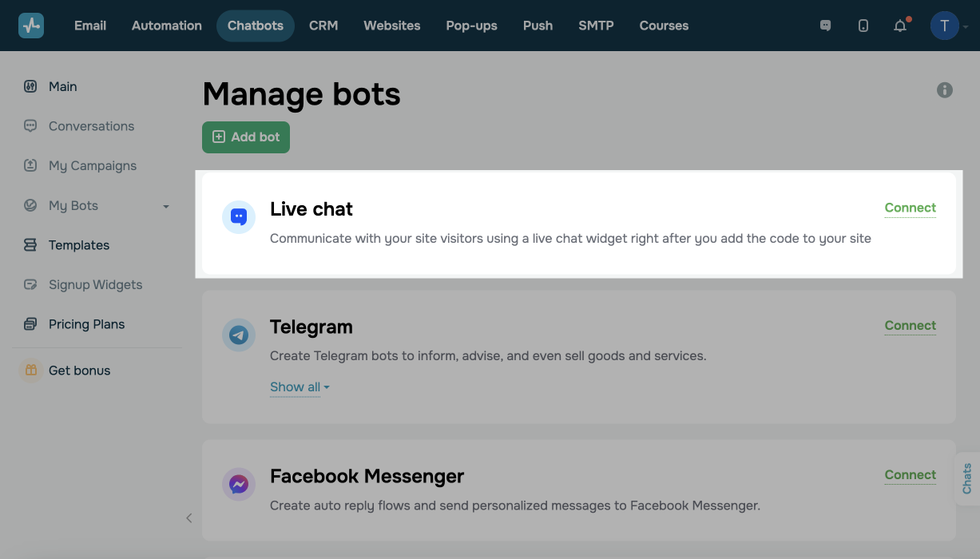Open Get bonus in the sidebar

(x=79, y=371)
